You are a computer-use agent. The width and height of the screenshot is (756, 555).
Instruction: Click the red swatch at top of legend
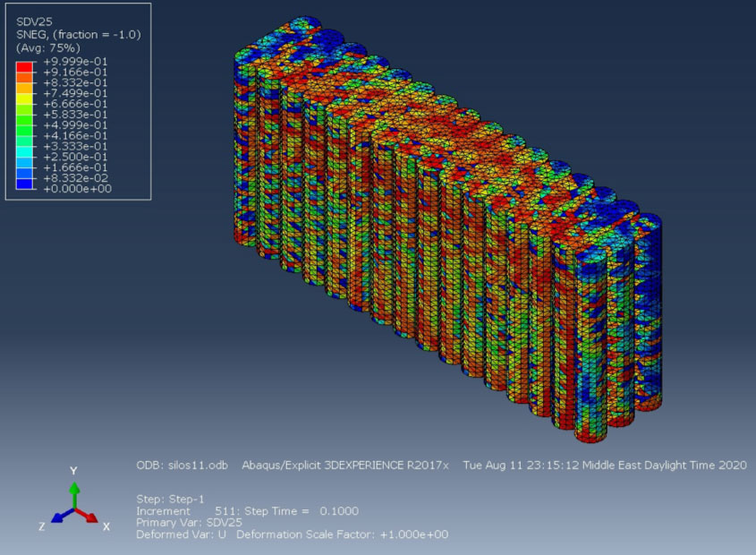[x=24, y=66]
